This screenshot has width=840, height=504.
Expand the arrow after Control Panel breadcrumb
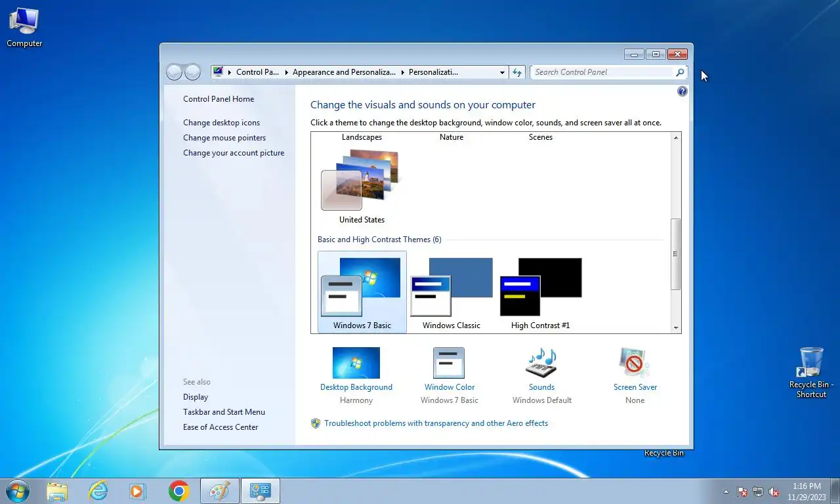pos(287,72)
